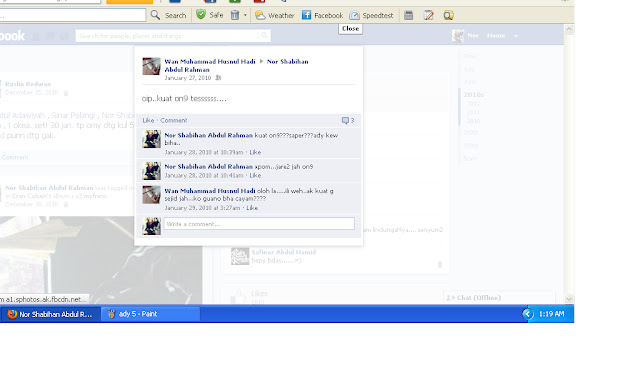Screen dimensions: 640x375
Task: Click the post author's profile thumbnail
Action: [151, 66]
